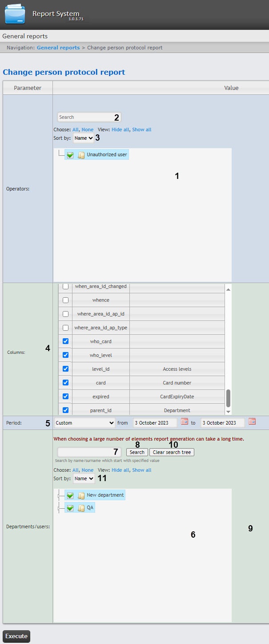269x644 pixels.
Task: Uncheck the who_level column checkbox
Action: point(65,355)
